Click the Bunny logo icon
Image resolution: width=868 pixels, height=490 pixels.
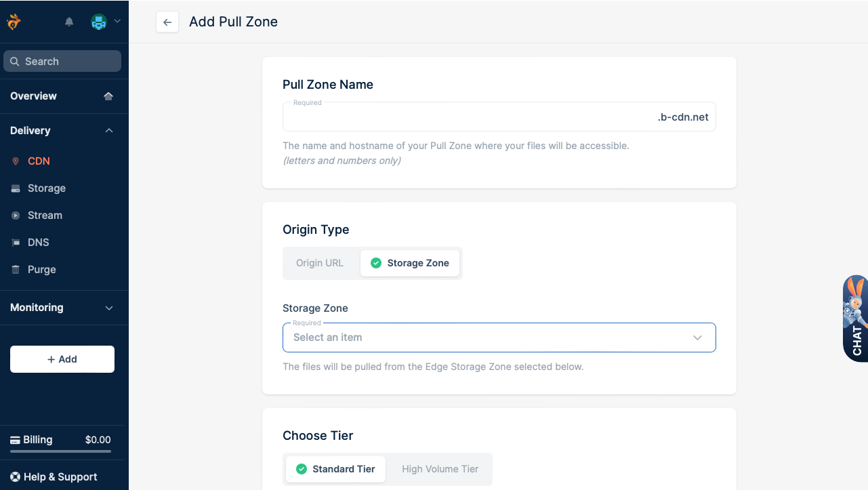pyautogui.click(x=14, y=22)
